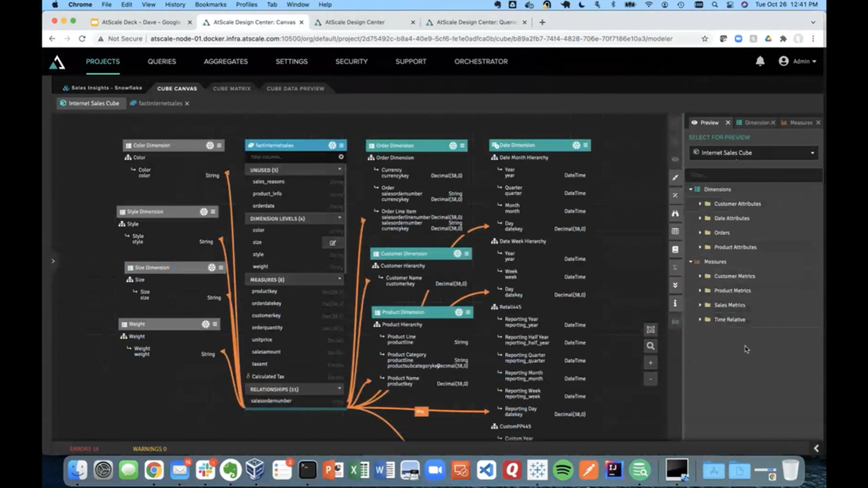Select the Calculated Tax measure row

tap(296, 377)
